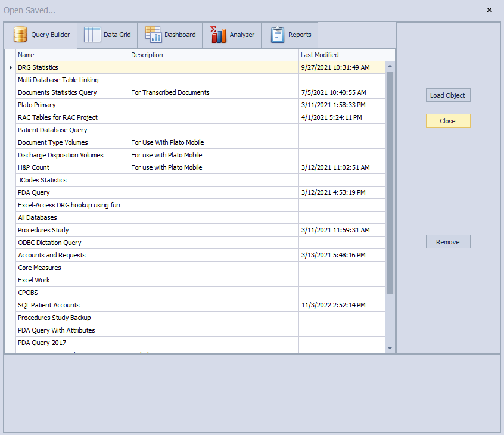
Task: Click the row indicator arrow beside DRG Statistics
Action: click(x=10, y=67)
